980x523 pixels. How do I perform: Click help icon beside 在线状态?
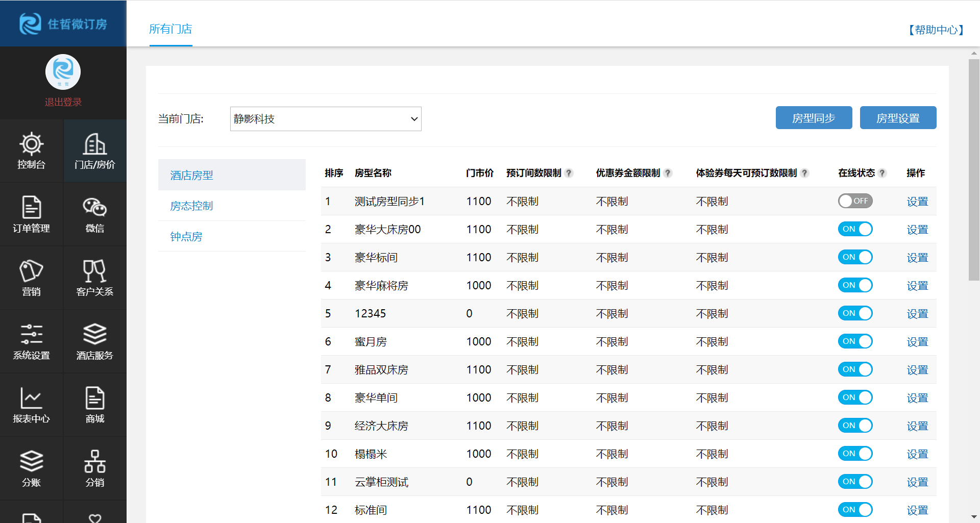[x=883, y=173]
